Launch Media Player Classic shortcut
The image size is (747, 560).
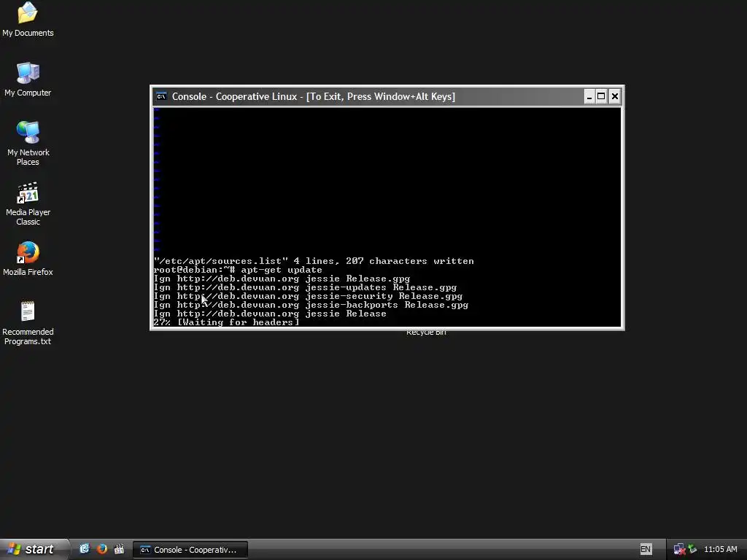pyautogui.click(x=28, y=203)
